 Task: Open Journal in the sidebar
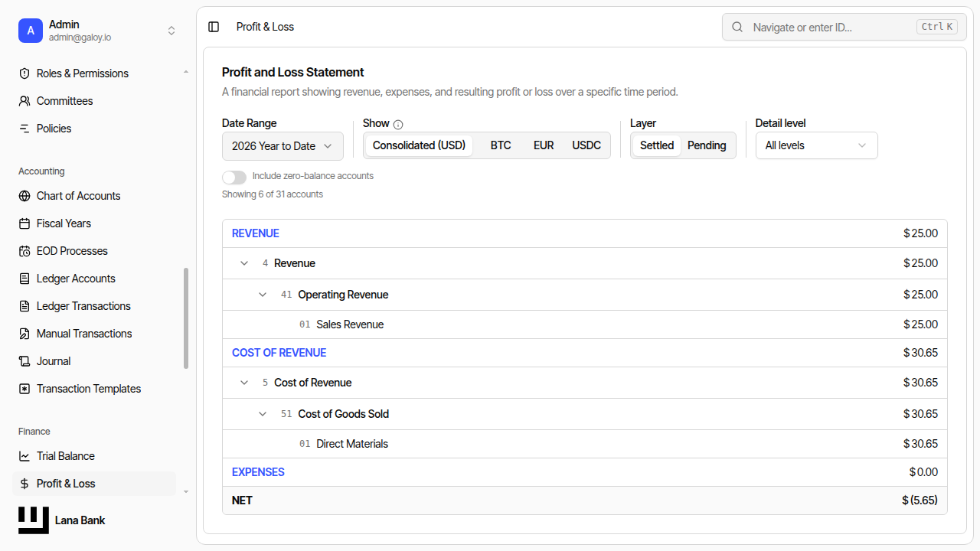[x=94, y=361]
